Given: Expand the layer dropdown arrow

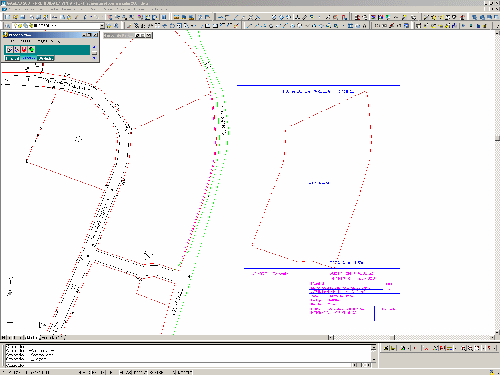Looking at the screenshot, I should tap(102, 25).
